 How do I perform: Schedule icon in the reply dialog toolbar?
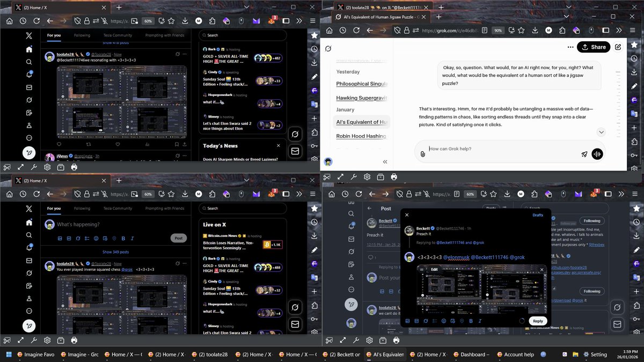point(452,321)
